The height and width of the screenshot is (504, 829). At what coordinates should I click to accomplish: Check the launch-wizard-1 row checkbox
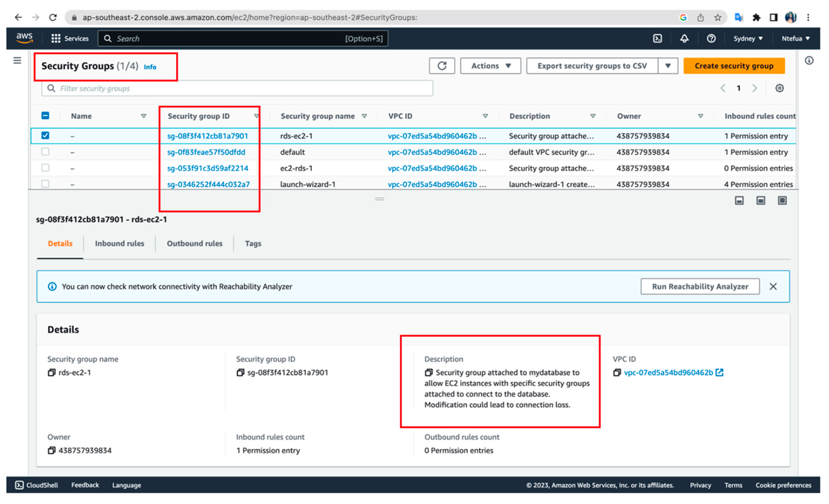point(45,183)
